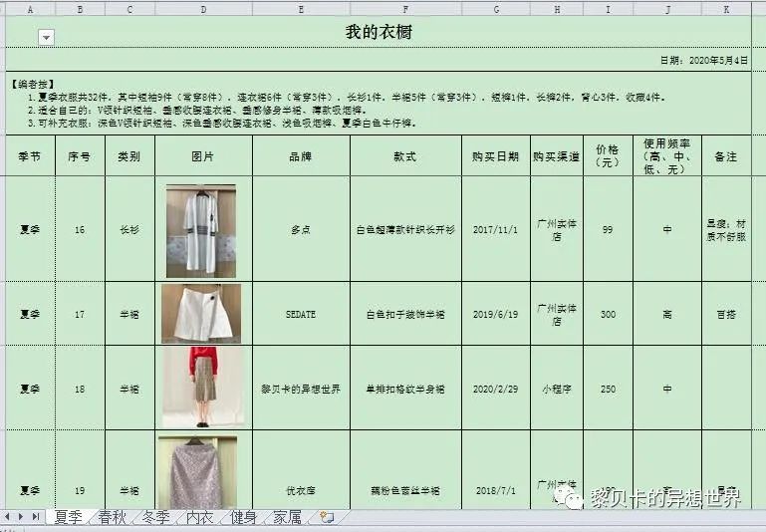Click the remark cell 百搭
This screenshot has height=532, width=766.
[x=727, y=314]
